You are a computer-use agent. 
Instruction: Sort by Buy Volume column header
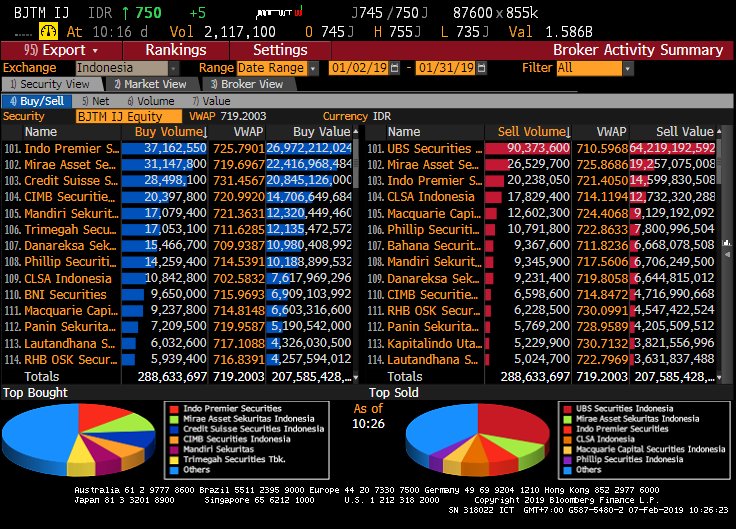pos(165,132)
